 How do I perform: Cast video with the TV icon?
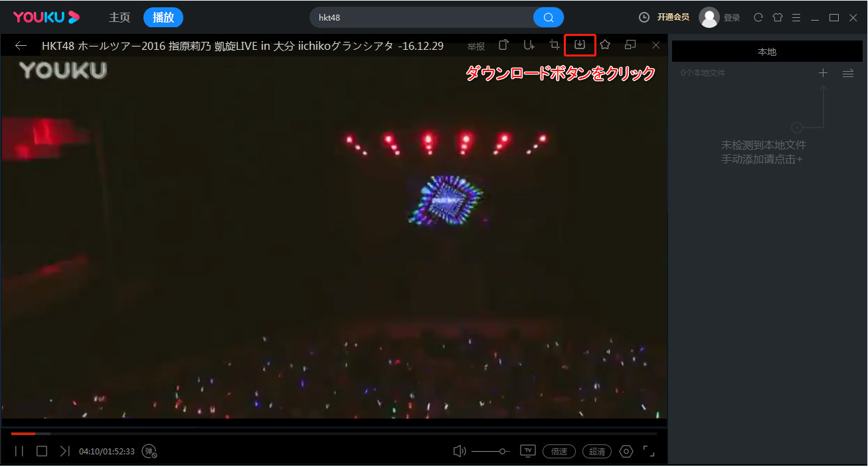pos(528,451)
